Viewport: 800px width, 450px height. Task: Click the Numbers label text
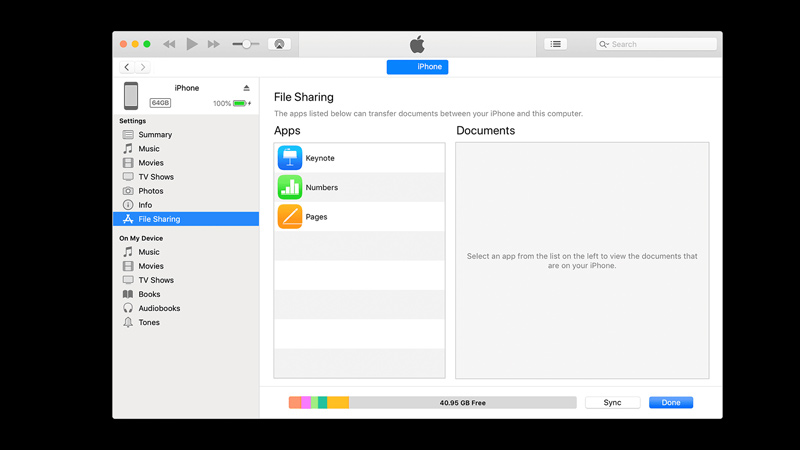pos(321,187)
